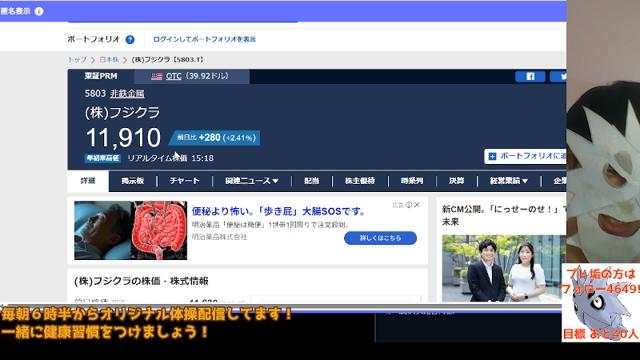Click the ポートフォリオに追加 button
The height and width of the screenshot is (360, 640).
525,156
